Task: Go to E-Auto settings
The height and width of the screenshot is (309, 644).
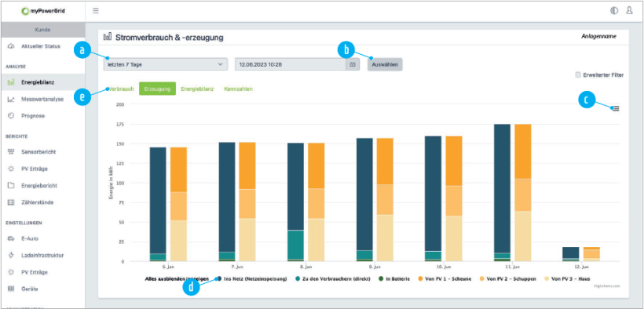Action: [x=30, y=238]
